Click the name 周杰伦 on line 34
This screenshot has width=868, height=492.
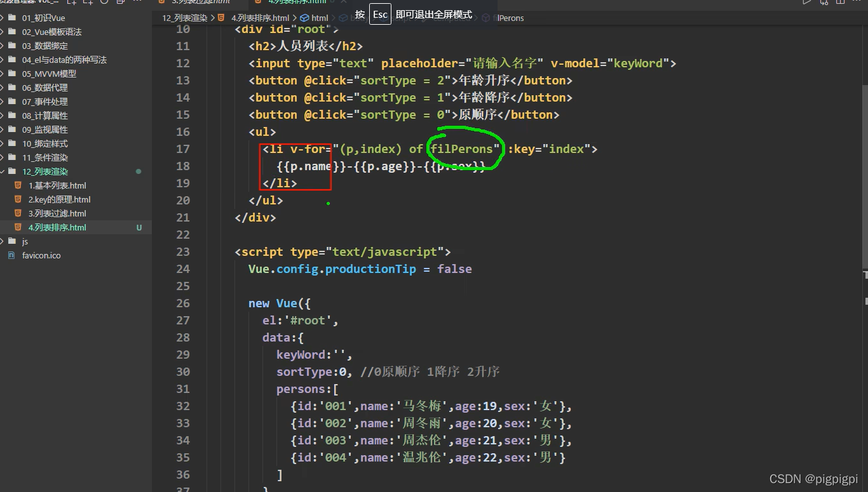[422, 440]
